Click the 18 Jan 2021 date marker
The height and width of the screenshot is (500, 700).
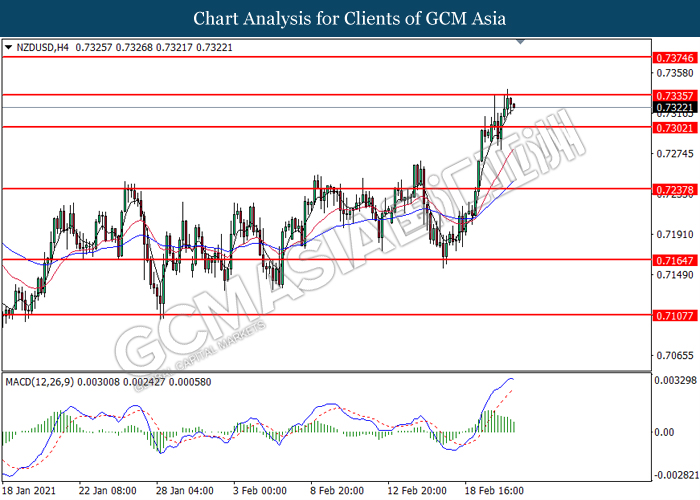(x=29, y=491)
